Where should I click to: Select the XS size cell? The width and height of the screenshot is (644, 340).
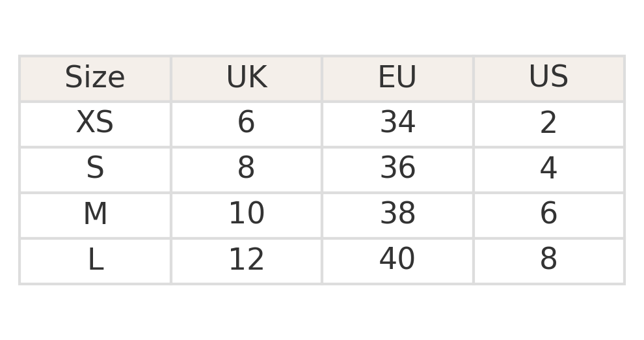click(x=95, y=123)
